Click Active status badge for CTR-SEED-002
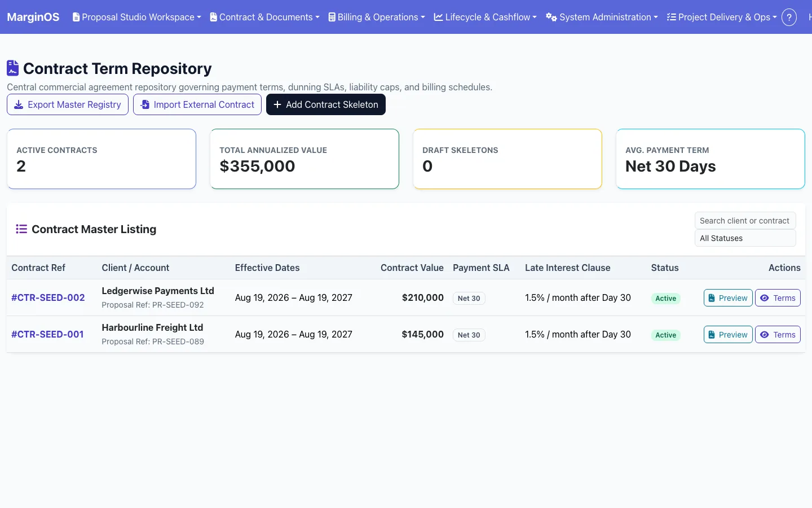 [665, 298]
